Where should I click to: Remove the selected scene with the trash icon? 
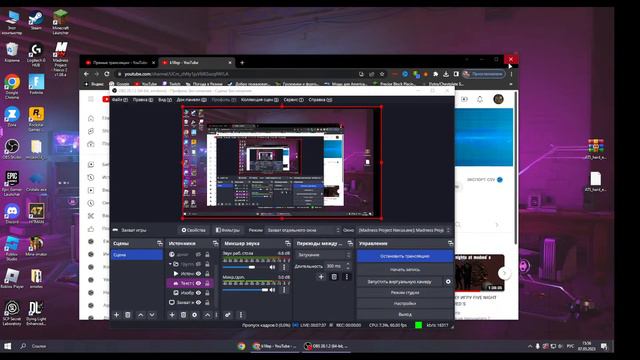[128, 315]
